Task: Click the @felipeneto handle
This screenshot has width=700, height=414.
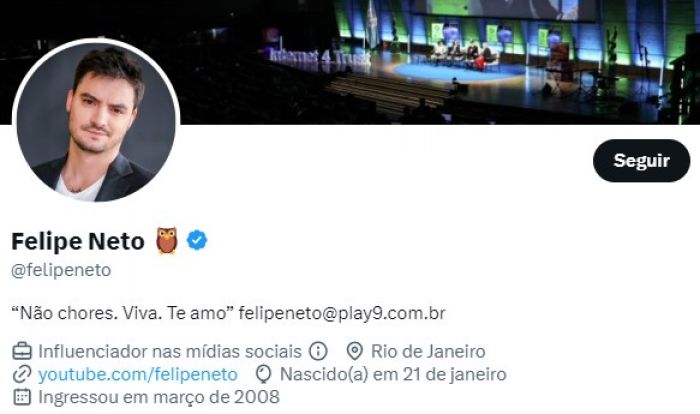Action: (61, 270)
